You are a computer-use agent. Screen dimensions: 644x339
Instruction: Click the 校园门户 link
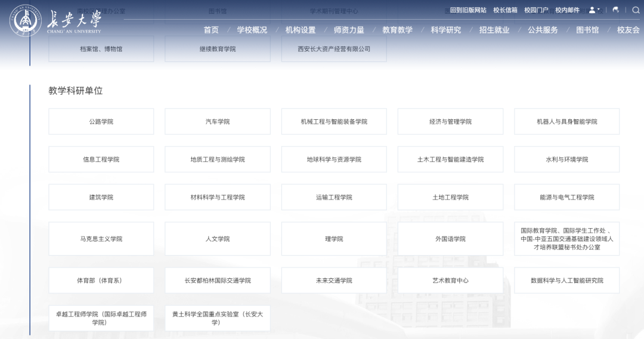537,10
